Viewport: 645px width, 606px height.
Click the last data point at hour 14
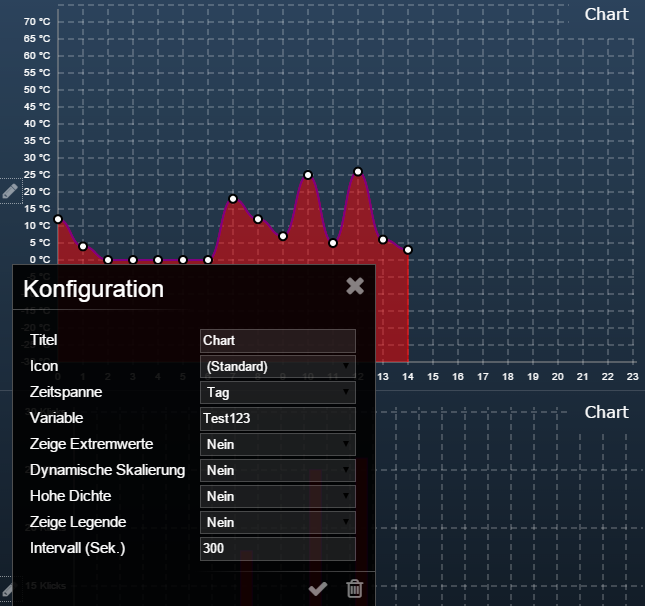pos(408,250)
